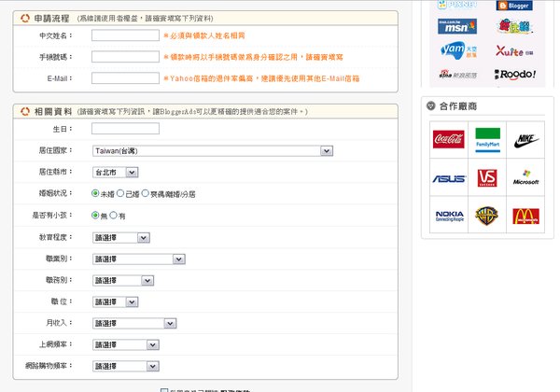Viewport: 560px width, 392px height.
Task: Click the Nokia partner logo
Action: (x=450, y=216)
